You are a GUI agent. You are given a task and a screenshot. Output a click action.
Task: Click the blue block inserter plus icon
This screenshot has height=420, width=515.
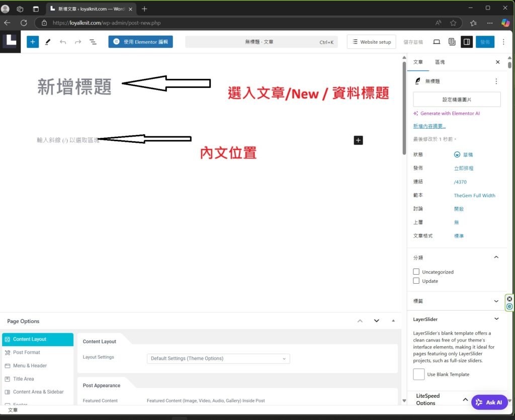coord(33,42)
